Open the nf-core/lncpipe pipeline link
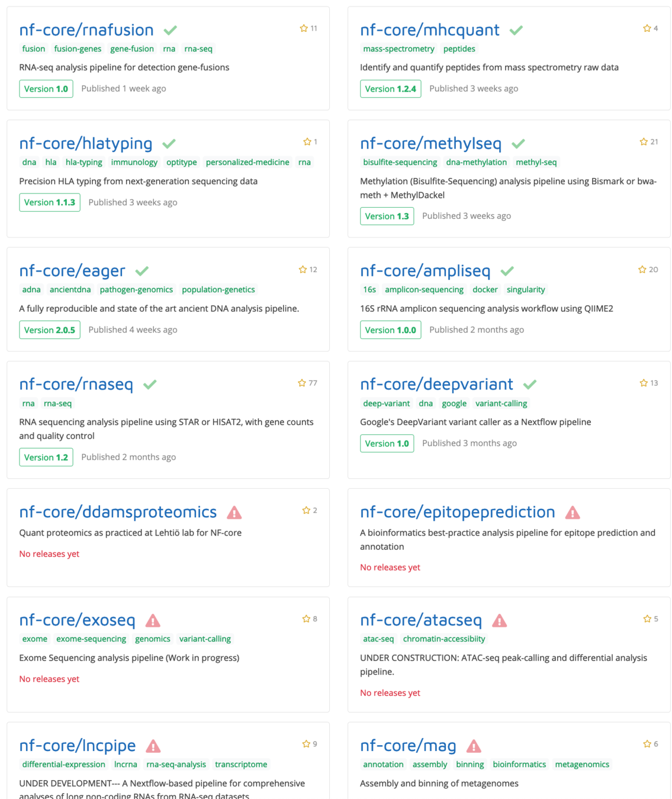 tap(78, 746)
